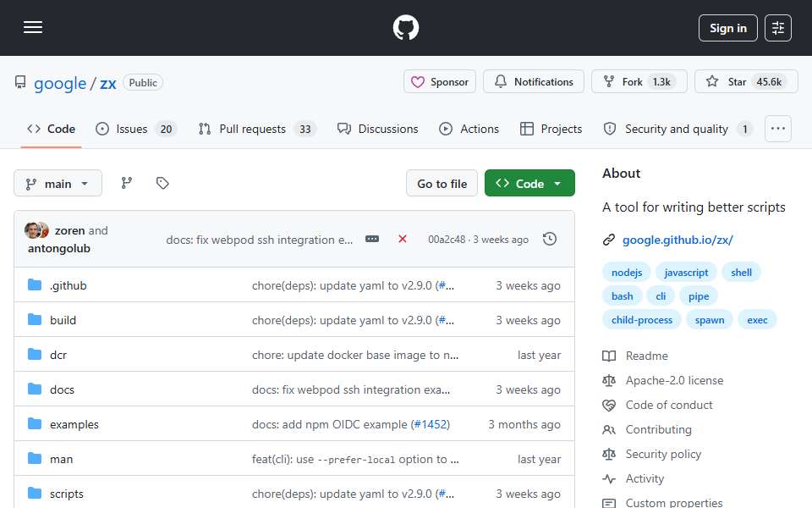
Task: Click the Readme book icon
Action: click(x=609, y=356)
